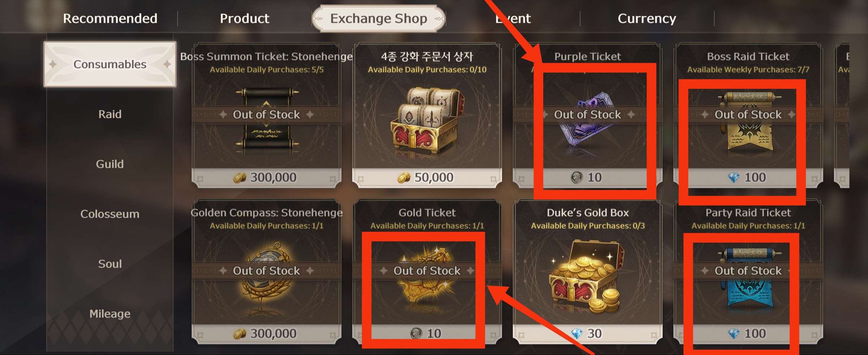
Task: Open the Product tab
Action: click(x=244, y=18)
